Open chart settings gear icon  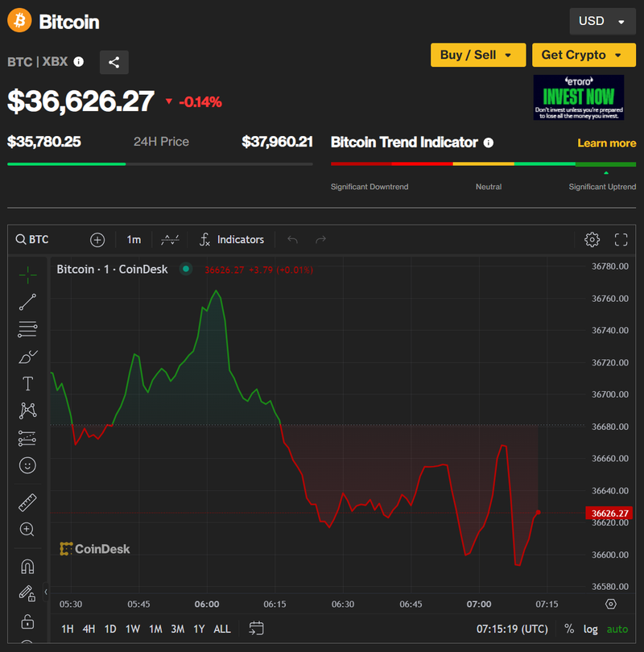coord(592,239)
